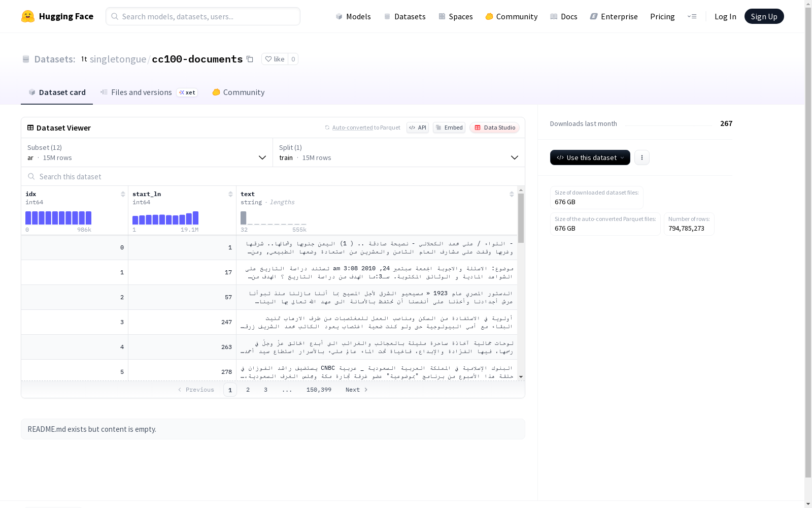Click the like count 0
Image resolution: width=812 pixels, height=508 pixels.
click(x=293, y=59)
